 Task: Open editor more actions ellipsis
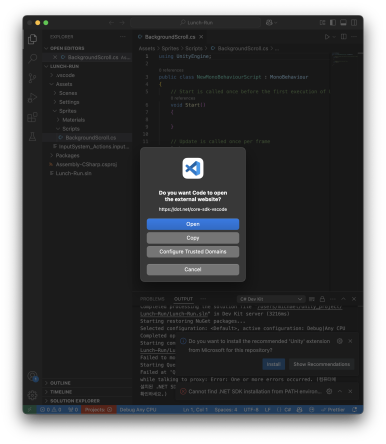pos(354,37)
